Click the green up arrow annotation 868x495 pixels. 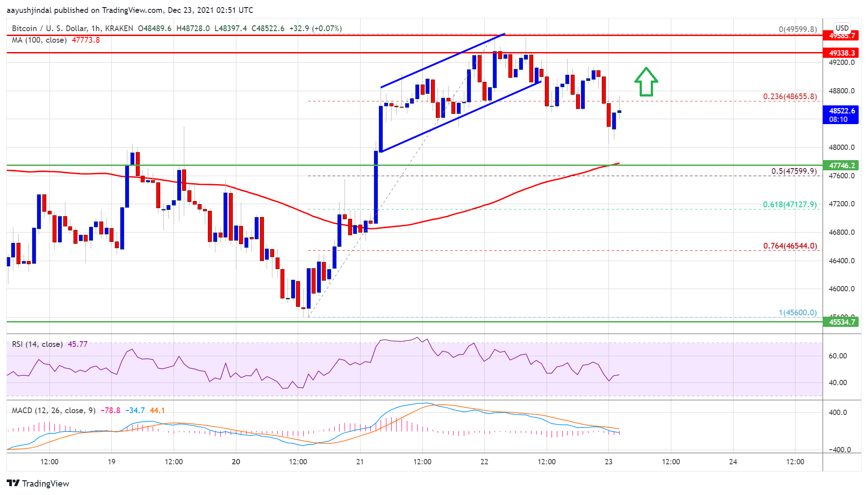[x=646, y=82]
